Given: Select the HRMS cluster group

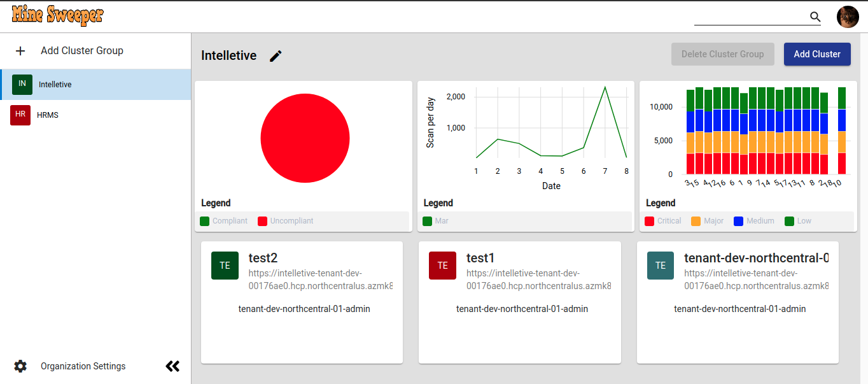Looking at the screenshot, I should pyautogui.click(x=95, y=115).
